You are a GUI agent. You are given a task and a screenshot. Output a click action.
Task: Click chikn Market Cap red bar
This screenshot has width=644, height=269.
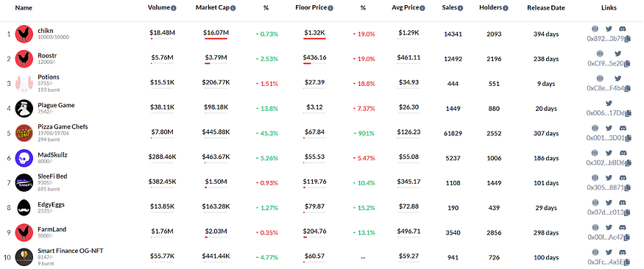(216, 38)
